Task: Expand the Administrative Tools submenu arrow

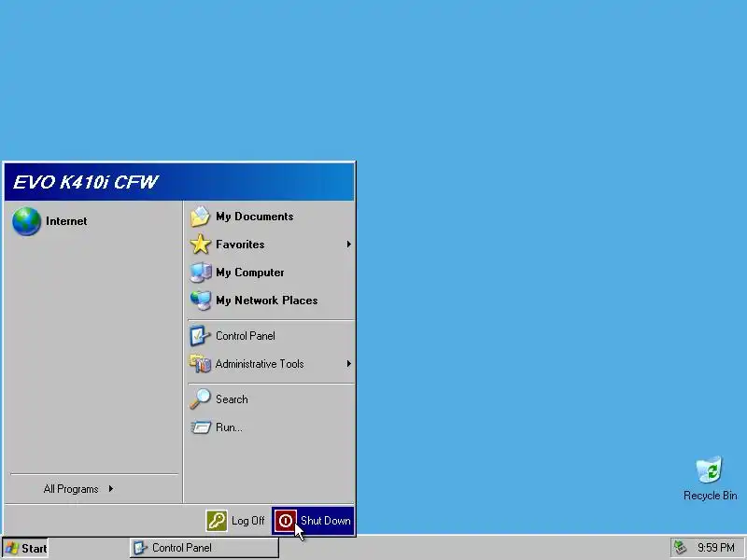Action: coord(348,364)
